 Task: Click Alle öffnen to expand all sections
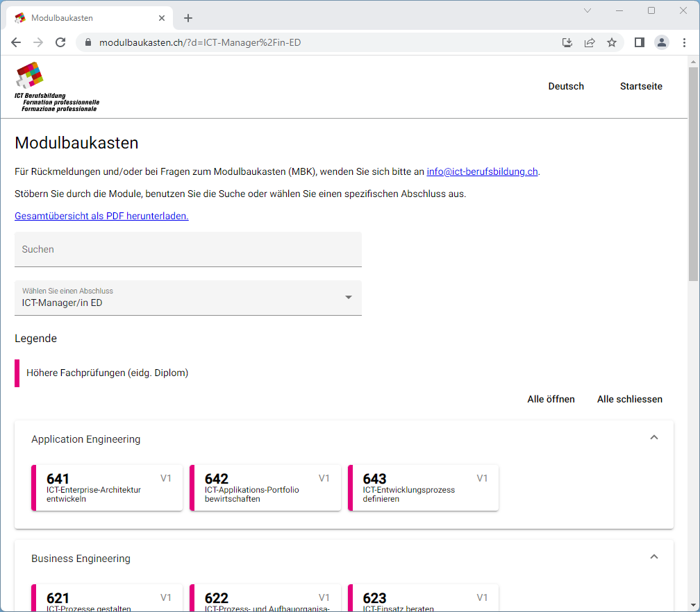coord(551,399)
